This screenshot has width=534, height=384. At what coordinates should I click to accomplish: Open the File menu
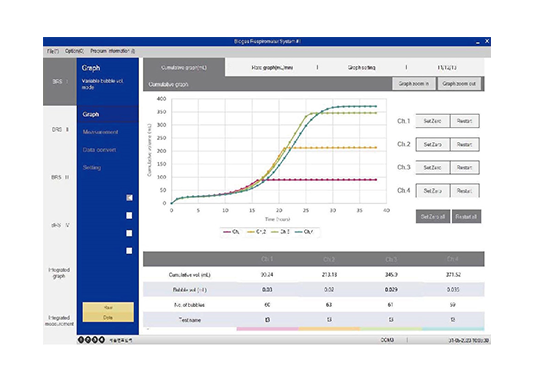(53, 51)
